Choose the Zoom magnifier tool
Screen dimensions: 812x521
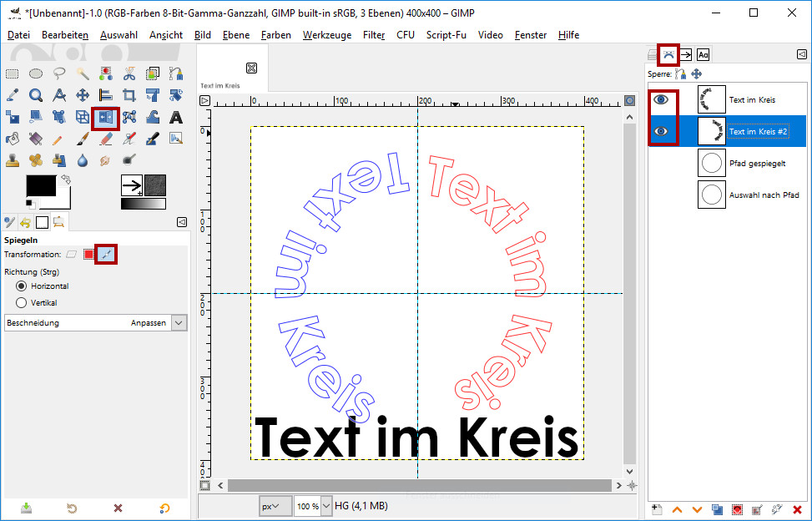(x=36, y=95)
